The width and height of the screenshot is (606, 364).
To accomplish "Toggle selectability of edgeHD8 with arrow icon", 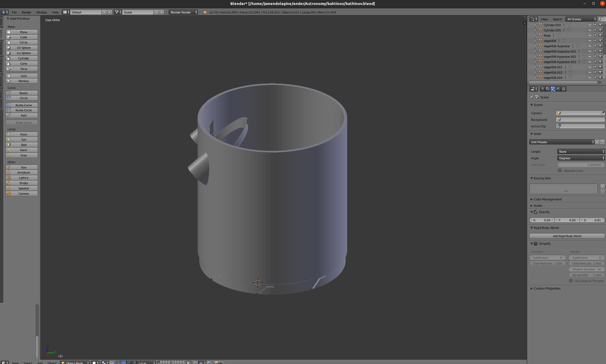I will pos(595,41).
